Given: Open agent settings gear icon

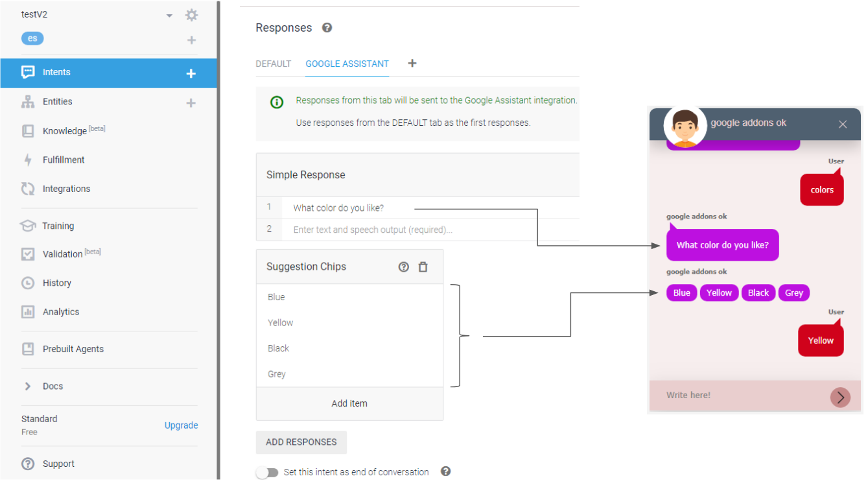Looking at the screenshot, I should click(x=191, y=15).
